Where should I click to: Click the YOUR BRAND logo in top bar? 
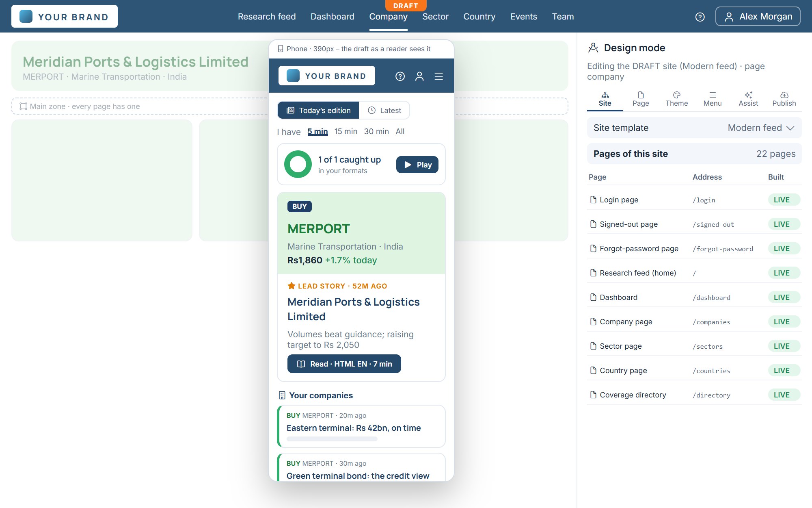click(x=65, y=16)
